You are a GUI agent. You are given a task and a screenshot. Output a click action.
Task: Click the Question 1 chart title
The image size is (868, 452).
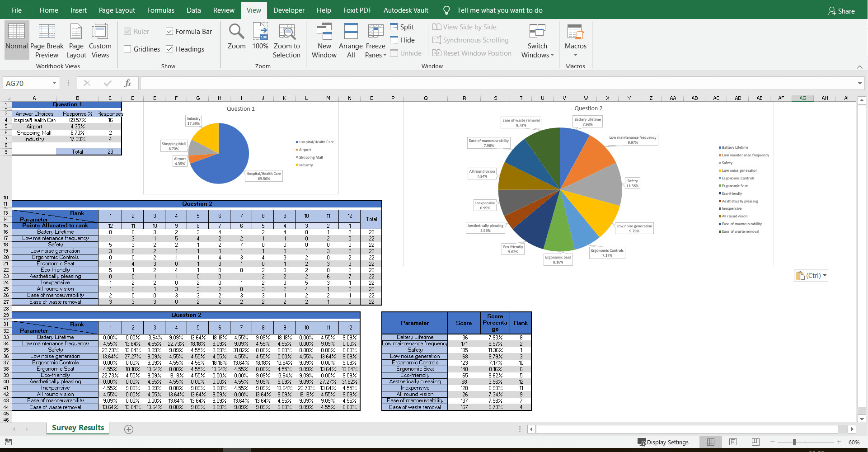[x=241, y=109]
